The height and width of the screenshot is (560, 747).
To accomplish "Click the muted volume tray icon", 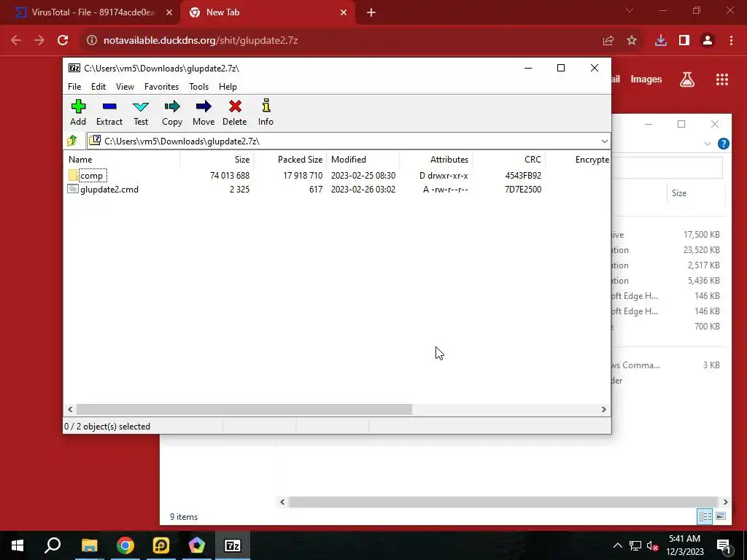I will [x=653, y=545].
